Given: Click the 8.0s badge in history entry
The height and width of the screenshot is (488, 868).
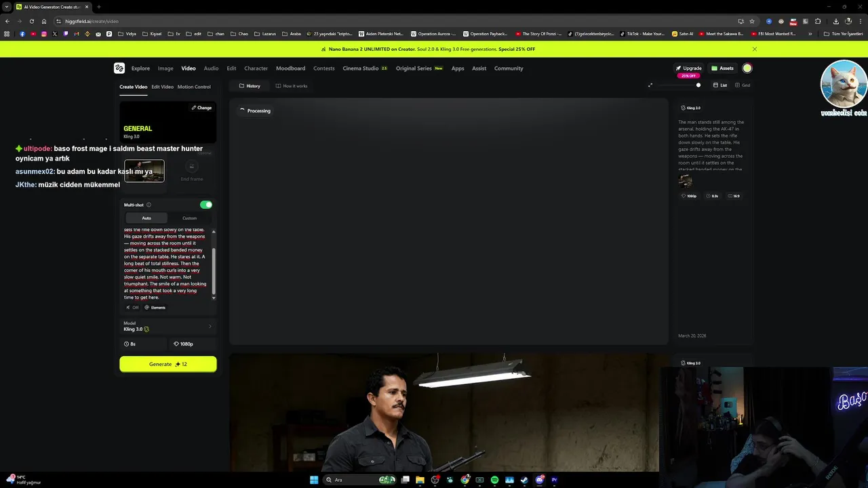Looking at the screenshot, I should [x=712, y=196].
